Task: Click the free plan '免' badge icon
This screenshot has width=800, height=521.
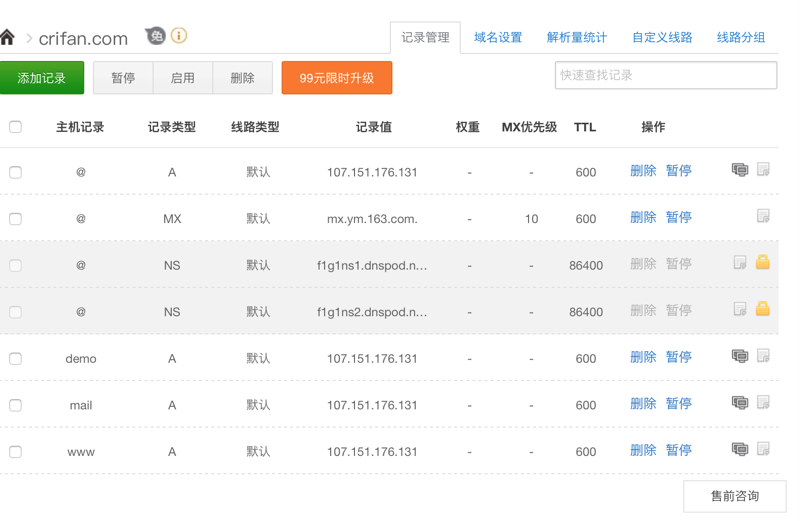Action: pyautogui.click(x=156, y=36)
